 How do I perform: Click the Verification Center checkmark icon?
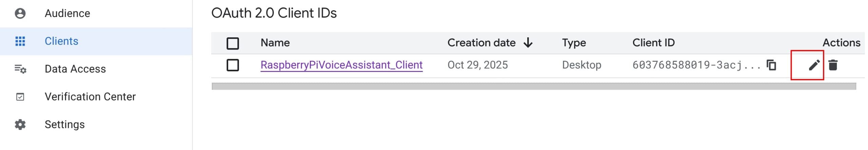(x=20, y=97)
